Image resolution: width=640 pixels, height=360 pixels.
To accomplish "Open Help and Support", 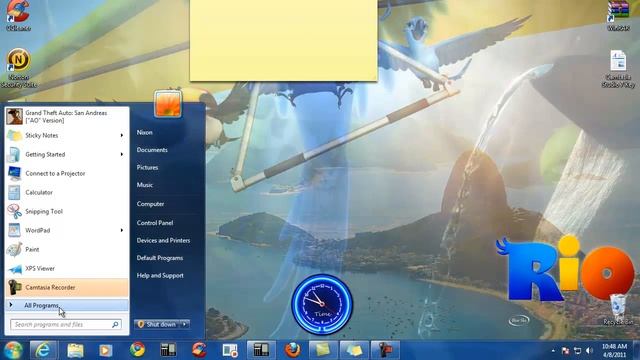I will [x=160, y=276].
